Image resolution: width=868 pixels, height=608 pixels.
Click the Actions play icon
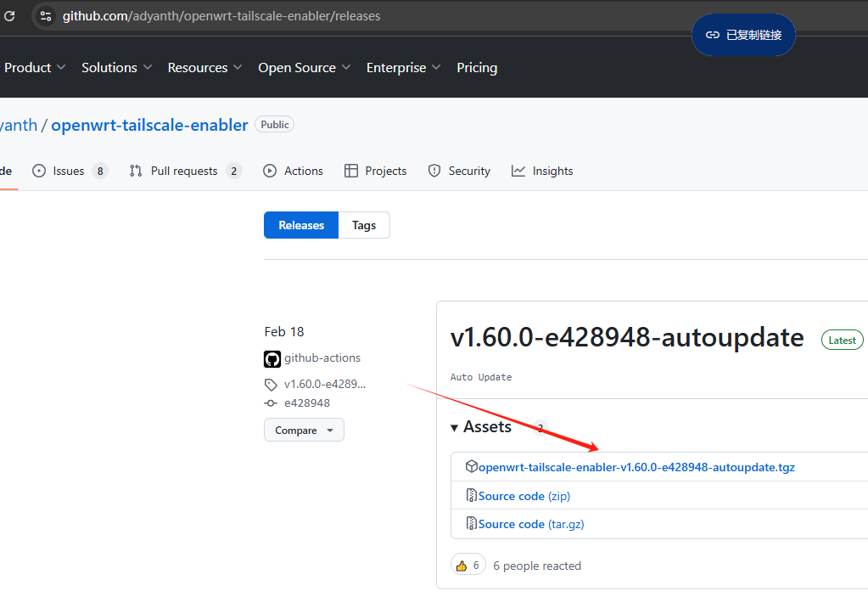(x=270, y=171)
